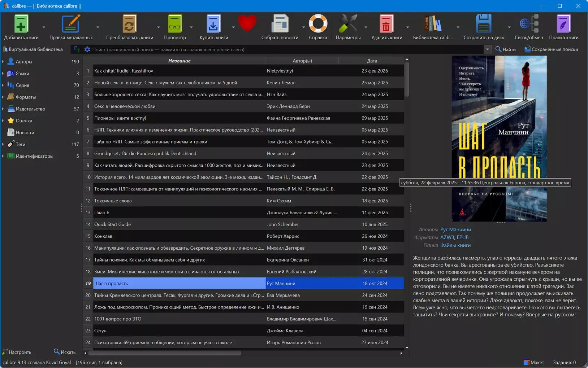
Task: Select 'Секс в человеческой любви' row
Action: (x=248, y=106)
